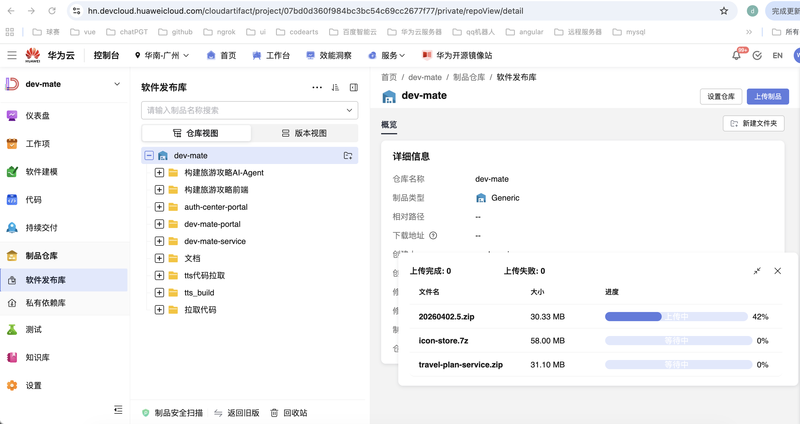The height and width of the screenshot is (424, 800).
Task: Open github bookmark folder
Action: (x=176, y=32)
